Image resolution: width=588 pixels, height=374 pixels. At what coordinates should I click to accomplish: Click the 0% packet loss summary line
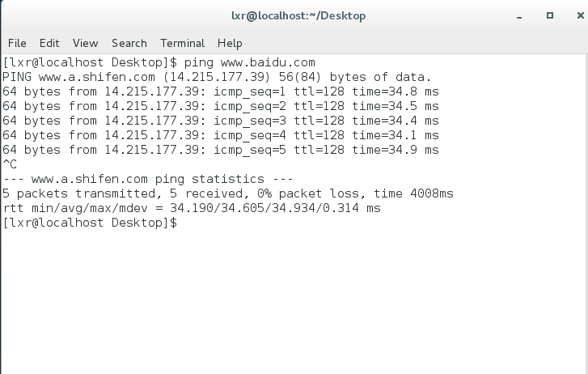click(228, 193)
